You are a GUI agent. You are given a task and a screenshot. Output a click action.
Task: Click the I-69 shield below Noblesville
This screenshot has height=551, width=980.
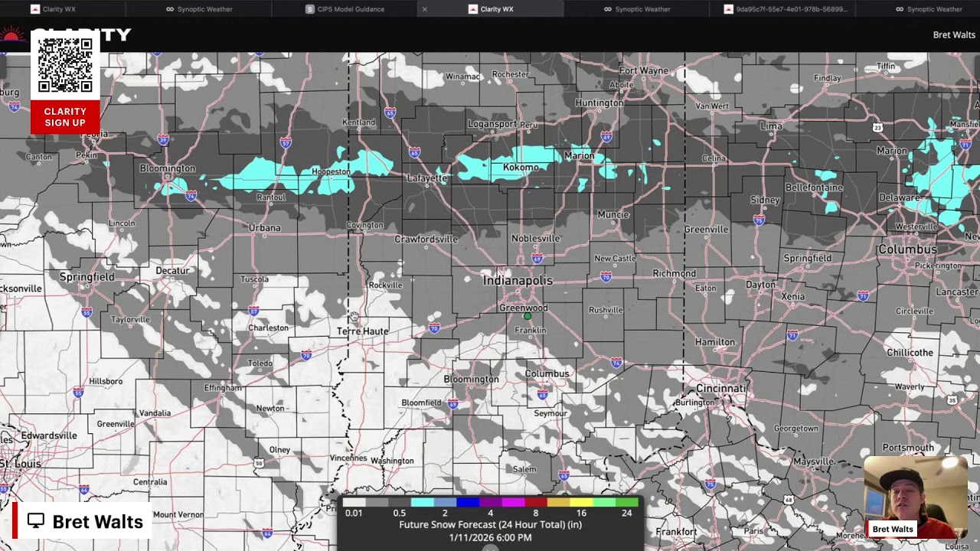(x=537, y=259)
